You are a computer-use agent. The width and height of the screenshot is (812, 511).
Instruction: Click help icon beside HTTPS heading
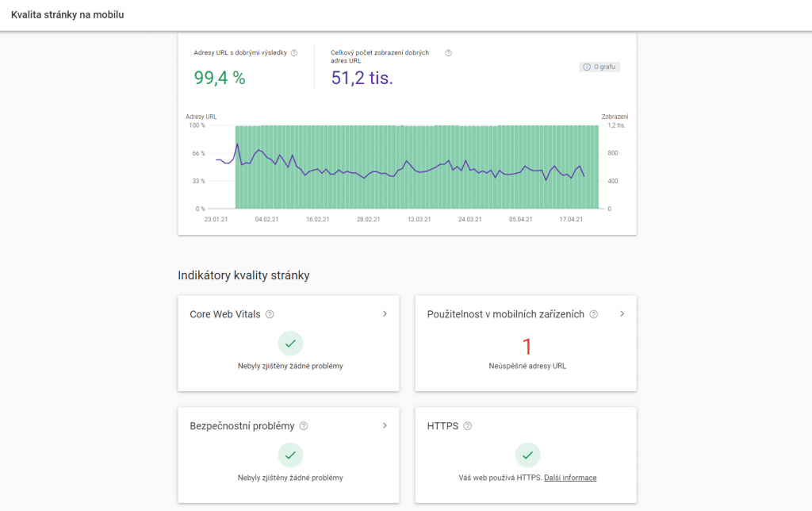[468, 426]
